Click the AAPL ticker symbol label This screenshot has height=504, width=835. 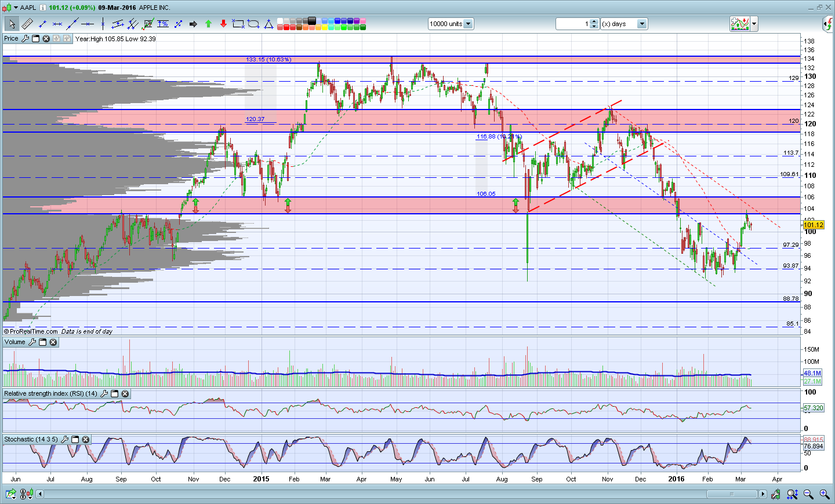28,8
